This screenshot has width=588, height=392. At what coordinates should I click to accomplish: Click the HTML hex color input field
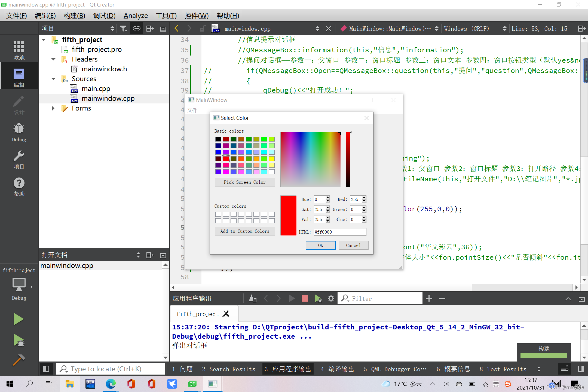pos(339,232)
